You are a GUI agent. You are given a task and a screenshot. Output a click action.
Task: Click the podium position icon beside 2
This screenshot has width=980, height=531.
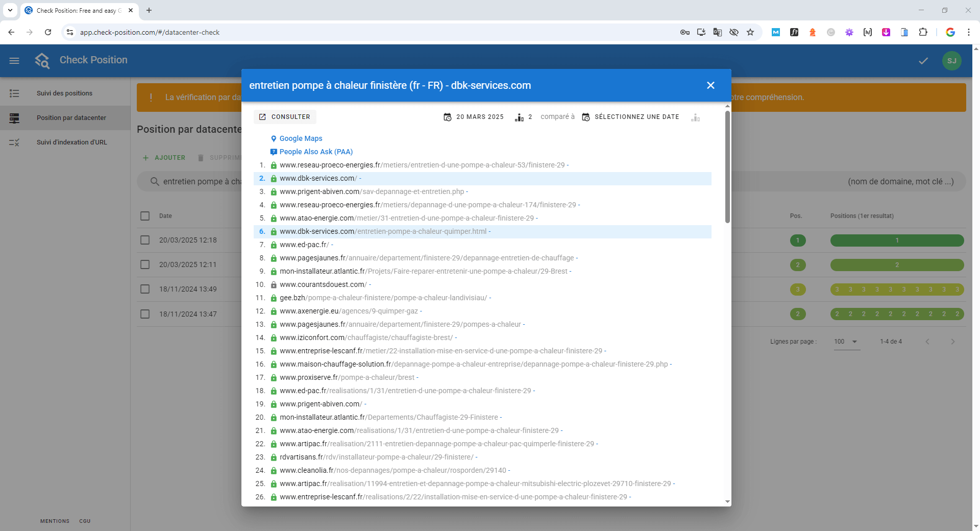pyautogui.click(x=520, y=117)
